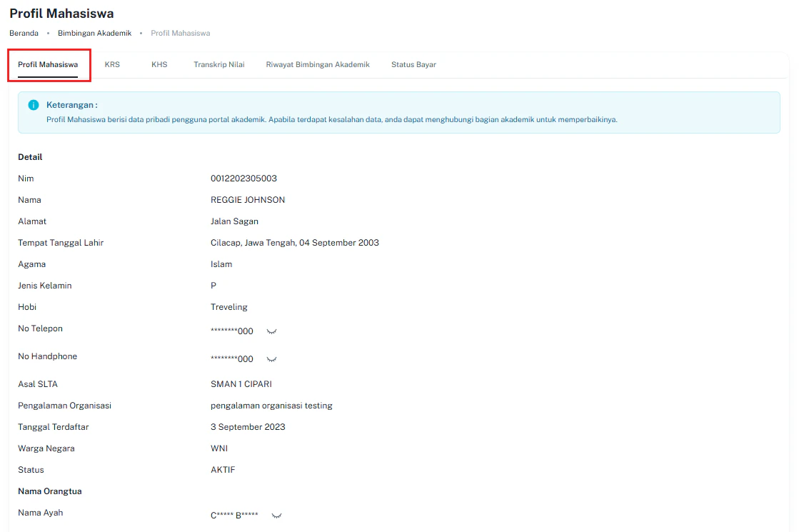
Task: Reveal the hidden No Telepon number
Action: coord(271,332)
